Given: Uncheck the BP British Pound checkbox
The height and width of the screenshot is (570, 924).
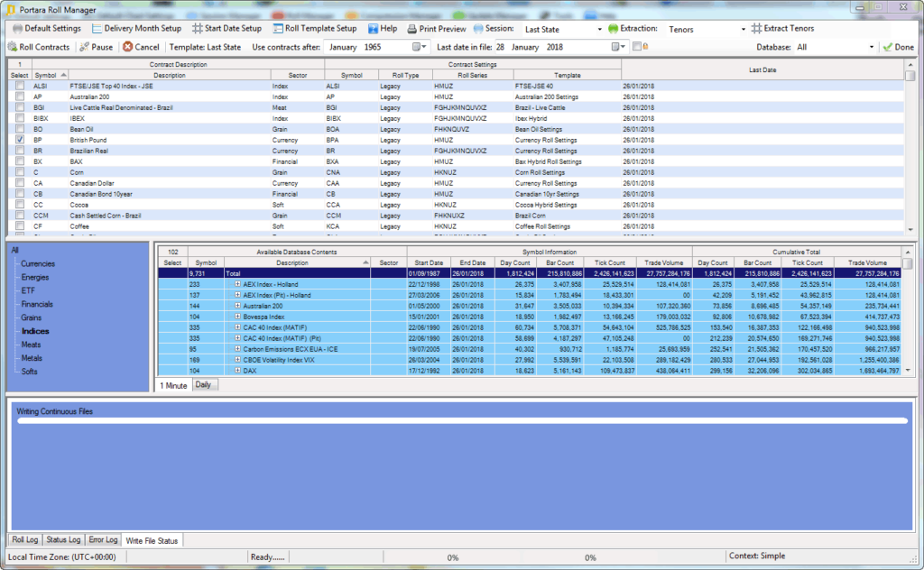Looking at the screenshot, I should 20,140.
